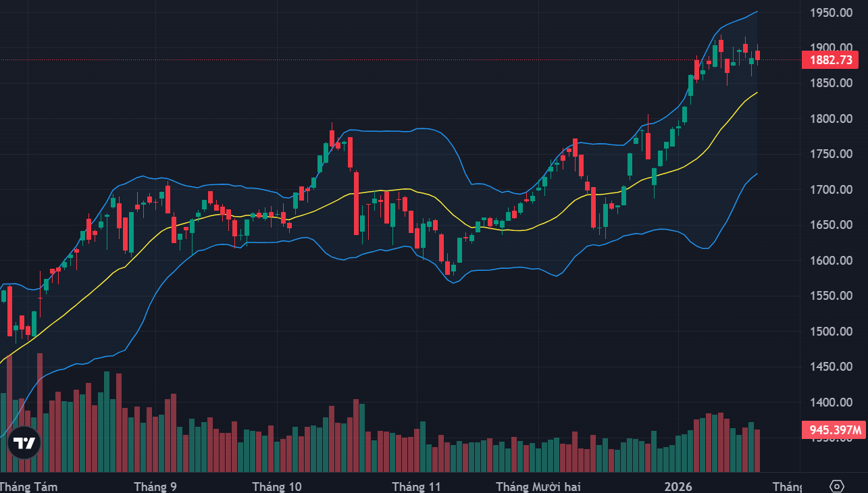This screenshot has width=868, height=493.
Task: Open chart settings via the hexagon gear icon
Action: click(x=837, y=486)
